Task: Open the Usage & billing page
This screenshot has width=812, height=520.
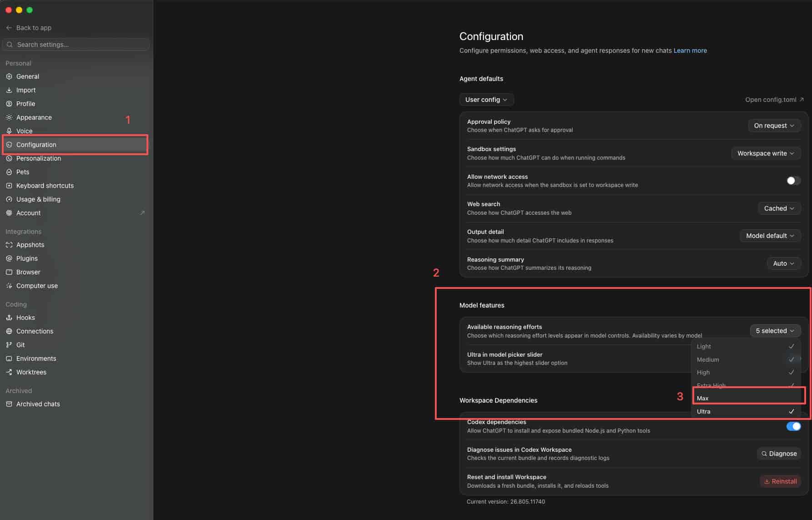Action: click(x=75, y=199)
